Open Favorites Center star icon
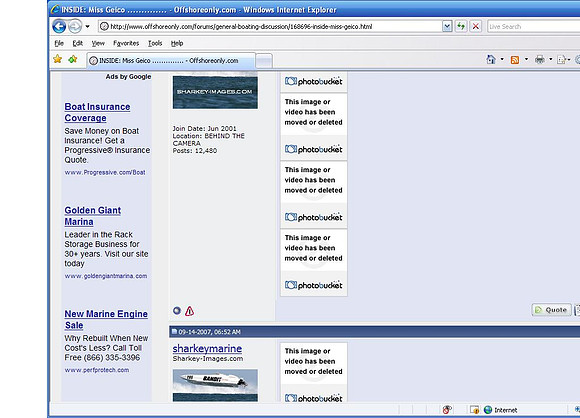 58,59
